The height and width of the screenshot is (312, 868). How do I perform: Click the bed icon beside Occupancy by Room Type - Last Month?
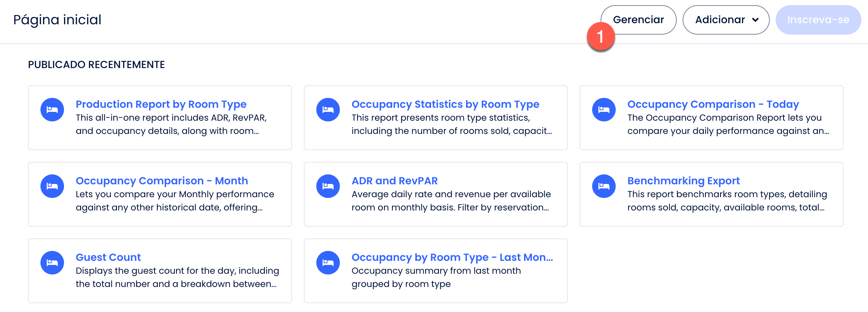pos(328,263)
